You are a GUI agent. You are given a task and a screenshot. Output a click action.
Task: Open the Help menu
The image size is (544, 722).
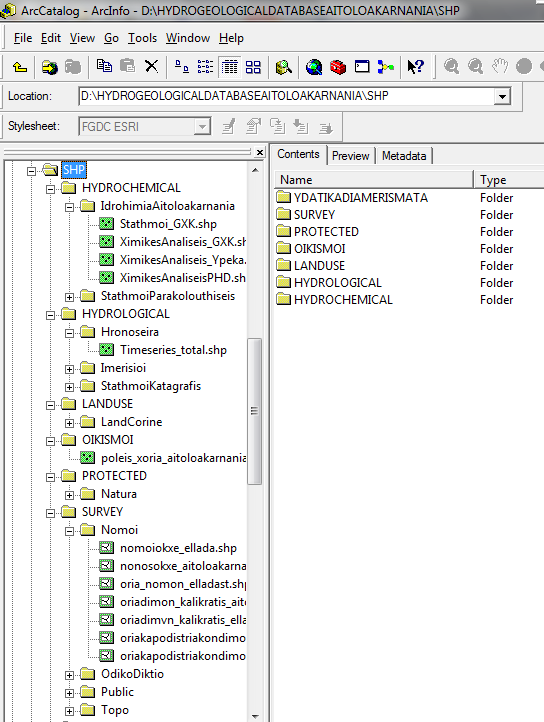(231, 38)
